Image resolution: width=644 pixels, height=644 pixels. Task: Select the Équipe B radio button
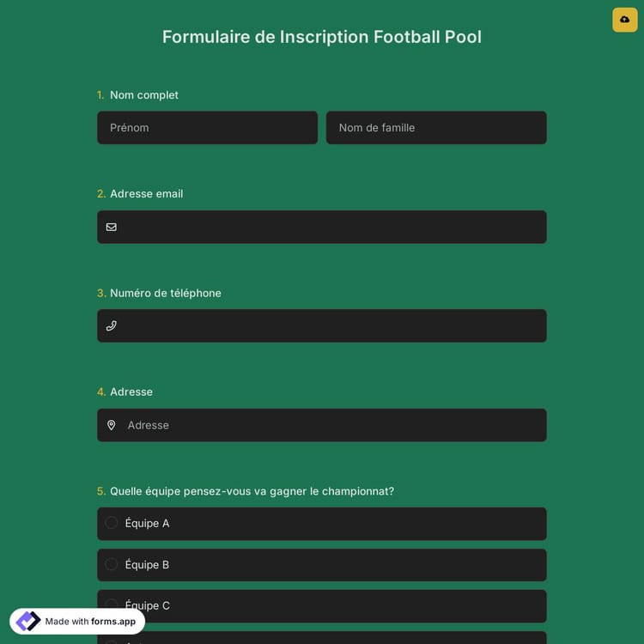tap(112, 564)
